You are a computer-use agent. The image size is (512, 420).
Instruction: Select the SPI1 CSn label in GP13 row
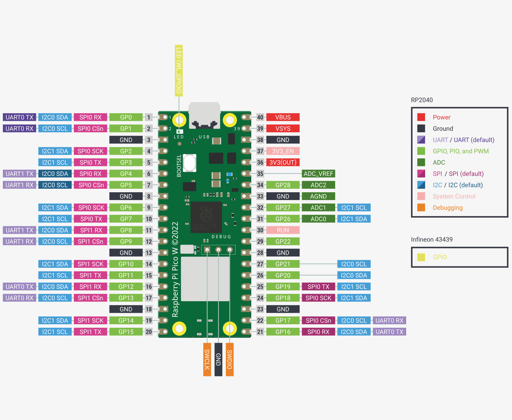point(90,298)
